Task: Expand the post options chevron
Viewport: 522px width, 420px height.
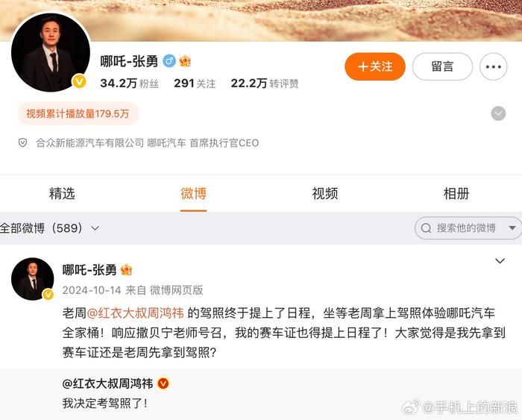Action: click(500, 261)
